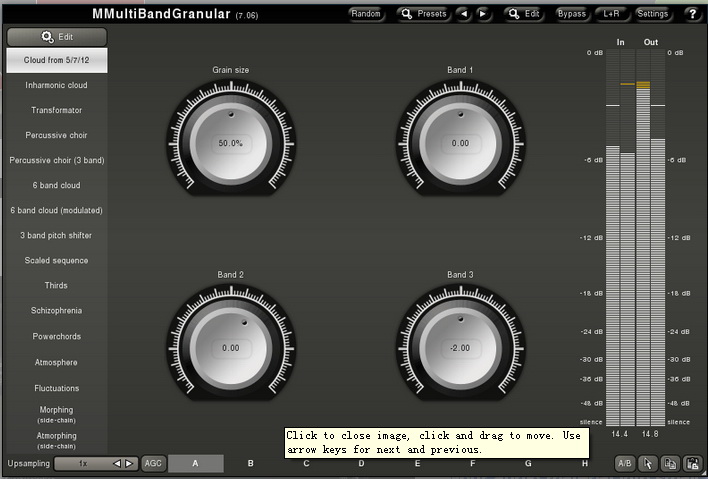
Task: Select preset slot G
Action: [x=528, y=463]
